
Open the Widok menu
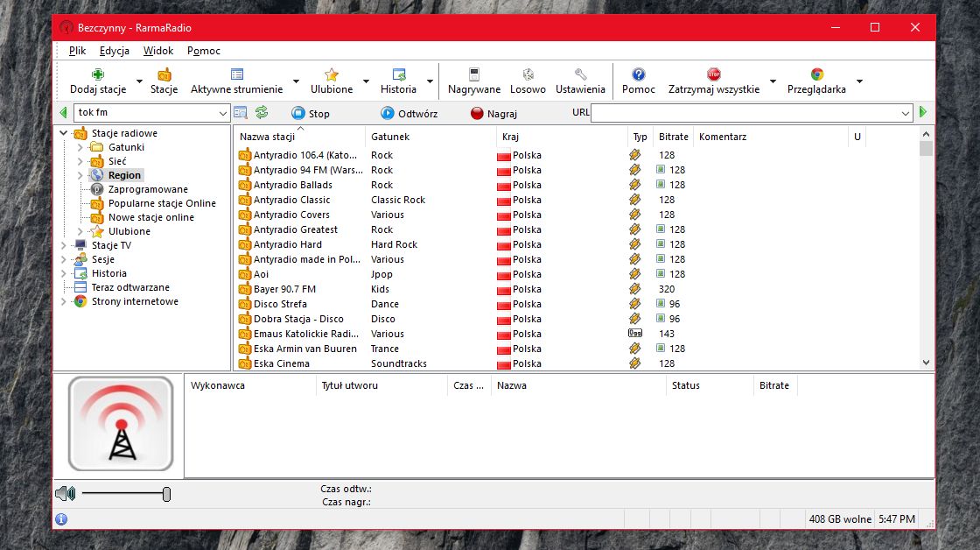coord(158,51)
